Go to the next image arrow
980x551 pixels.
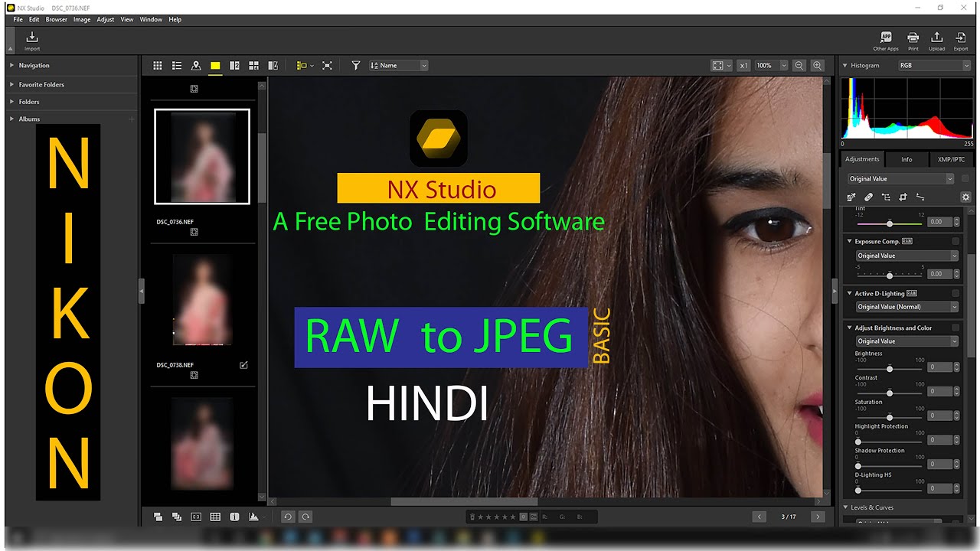[x=818, y=517]
